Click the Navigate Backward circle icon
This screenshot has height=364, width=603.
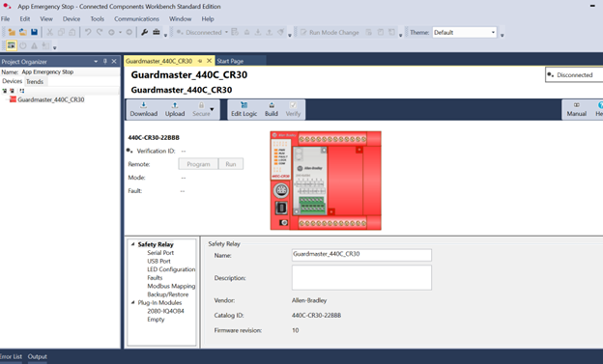coord(111,32)
